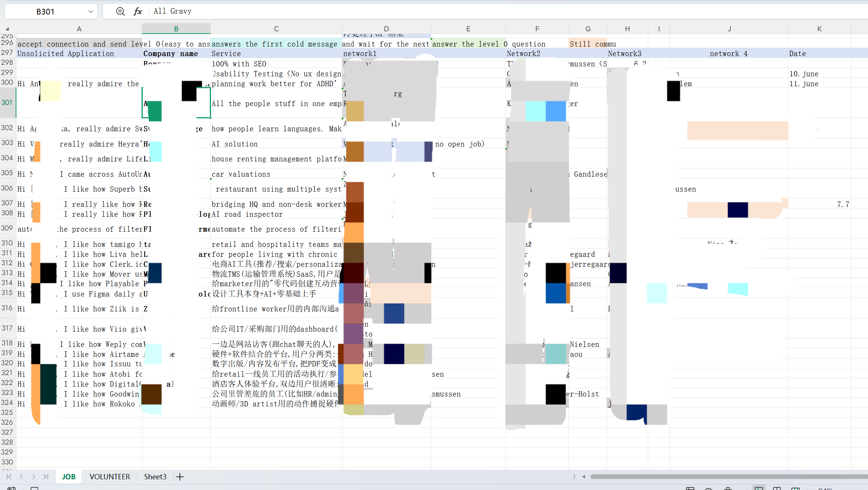Screen dimensions: 868x490
Task: Expand the Name Box dropdown arrow
Action: (90, 11)
